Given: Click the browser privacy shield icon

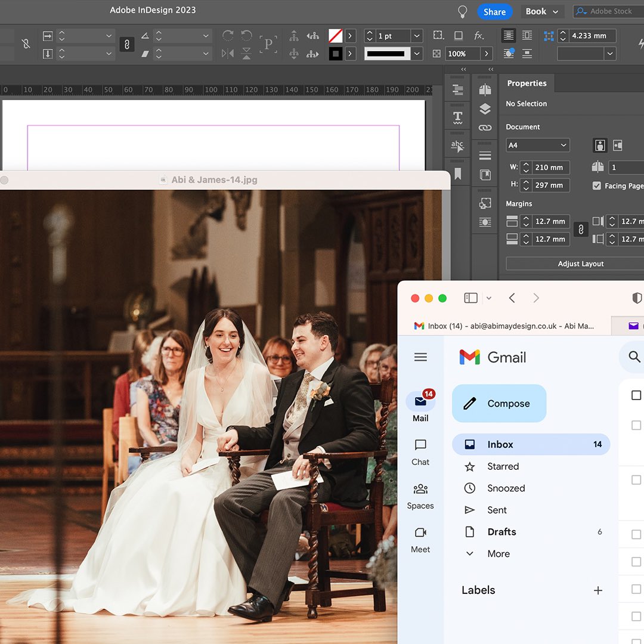Looking at the screenshot, I should (637, 298).
